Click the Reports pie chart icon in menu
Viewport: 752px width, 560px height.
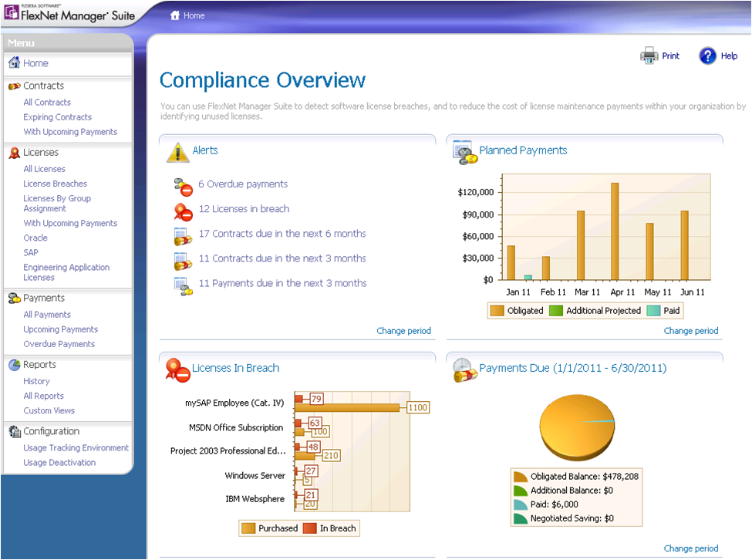coord(14,365)
